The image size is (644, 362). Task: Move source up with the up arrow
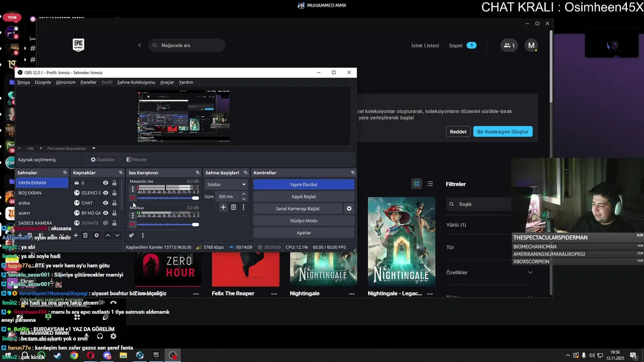point(108,235)
